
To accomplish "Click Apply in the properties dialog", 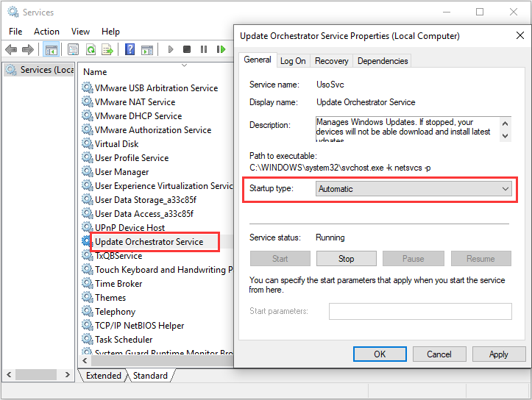I will [x=499, y=354].
